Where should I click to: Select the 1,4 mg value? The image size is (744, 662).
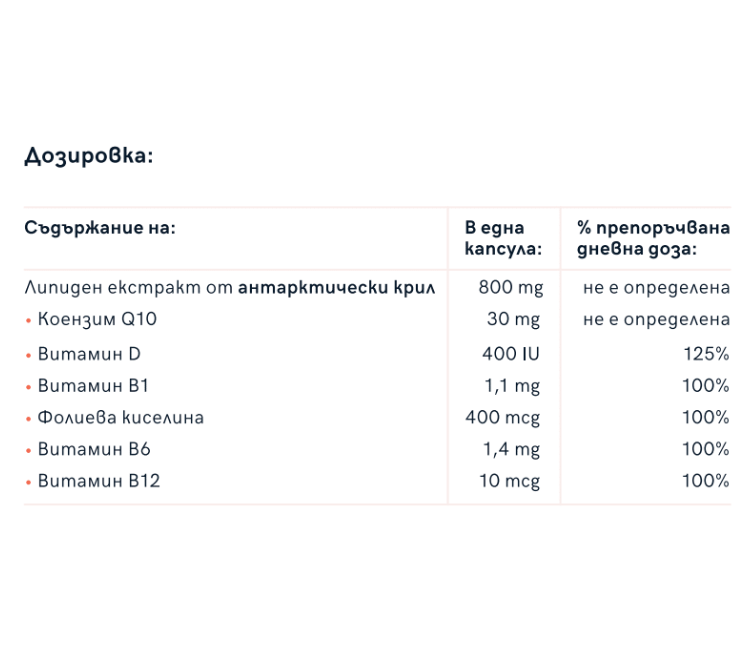pos(512,450)
